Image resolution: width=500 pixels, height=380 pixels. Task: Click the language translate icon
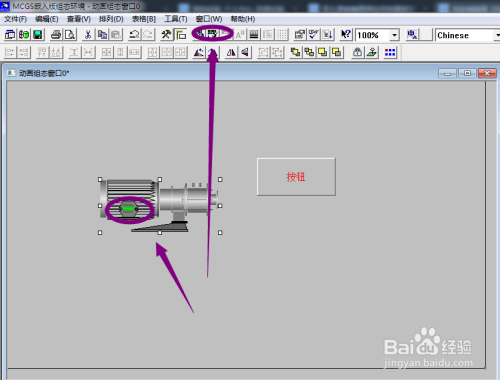(412, 34)
